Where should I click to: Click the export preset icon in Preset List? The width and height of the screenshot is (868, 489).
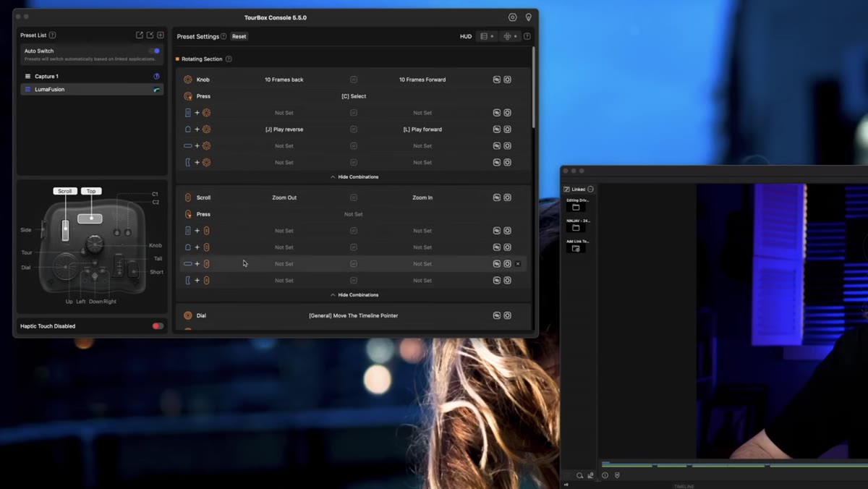tap(140, 35)
